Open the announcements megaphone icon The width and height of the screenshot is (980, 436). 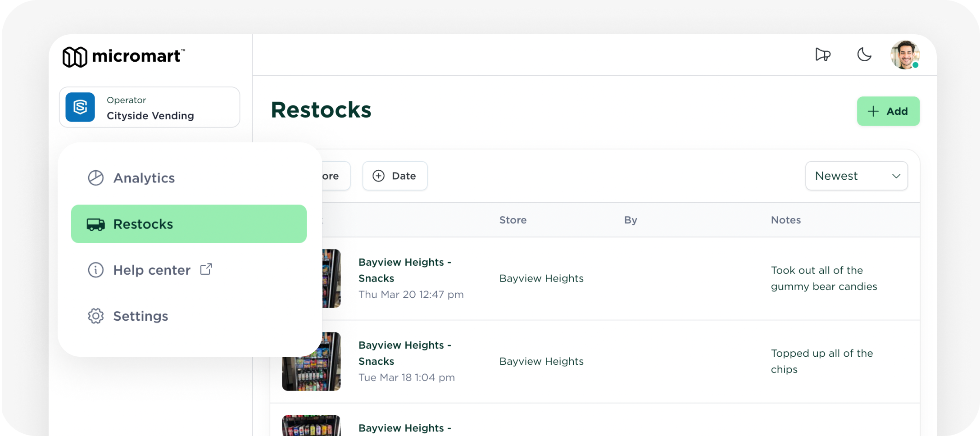tap(823, 55)
